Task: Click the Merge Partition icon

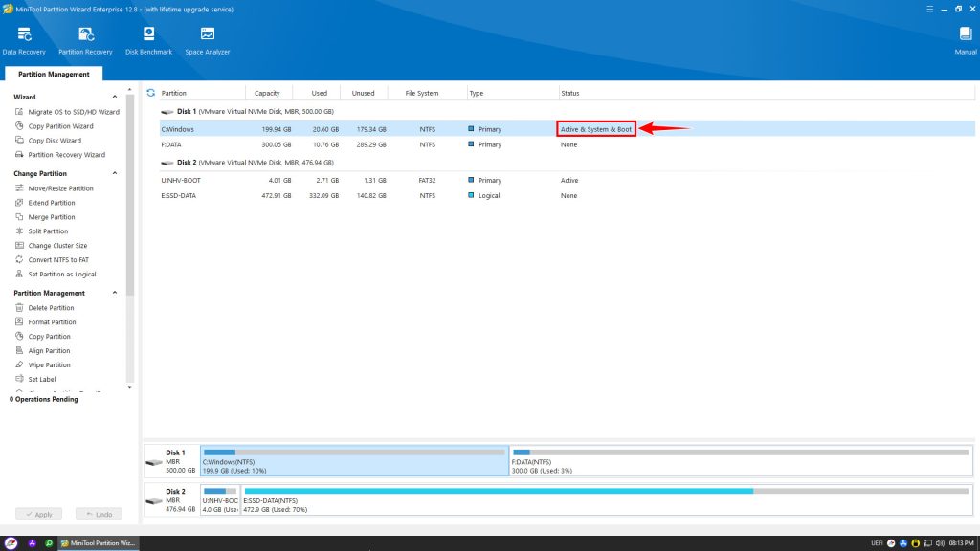Action: pyautogui.click(x=19, y=217)
